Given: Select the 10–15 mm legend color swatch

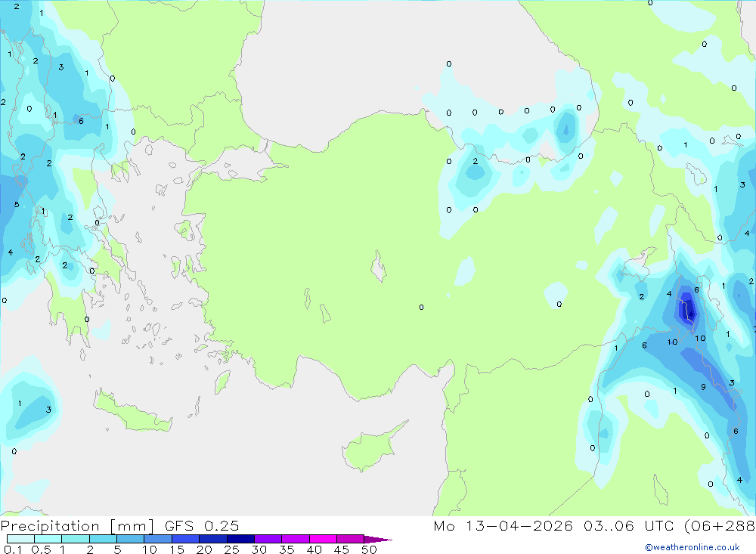Looking at the screenshot, I should pos(158,539).
